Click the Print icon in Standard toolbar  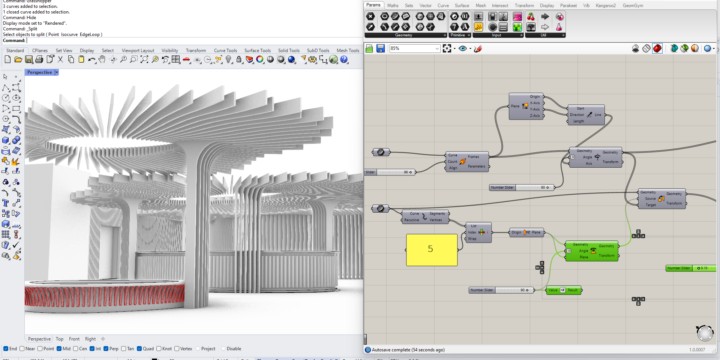point(39,60)
